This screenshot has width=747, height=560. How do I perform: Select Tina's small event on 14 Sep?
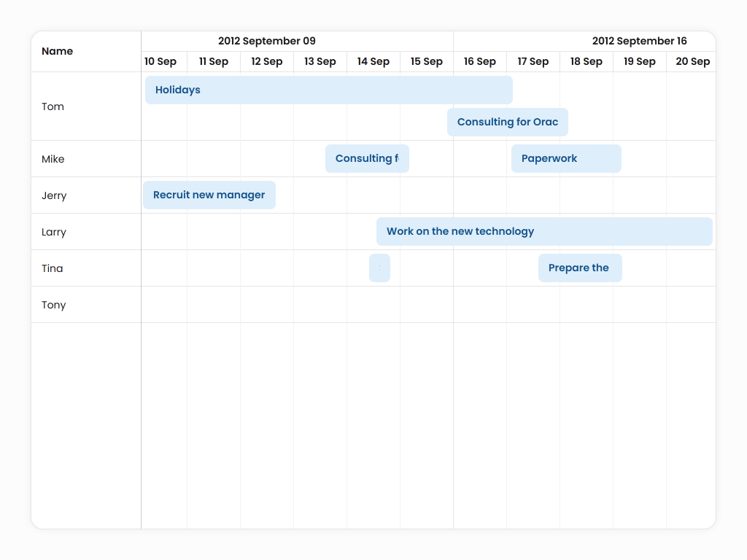(x=379, y=268)
